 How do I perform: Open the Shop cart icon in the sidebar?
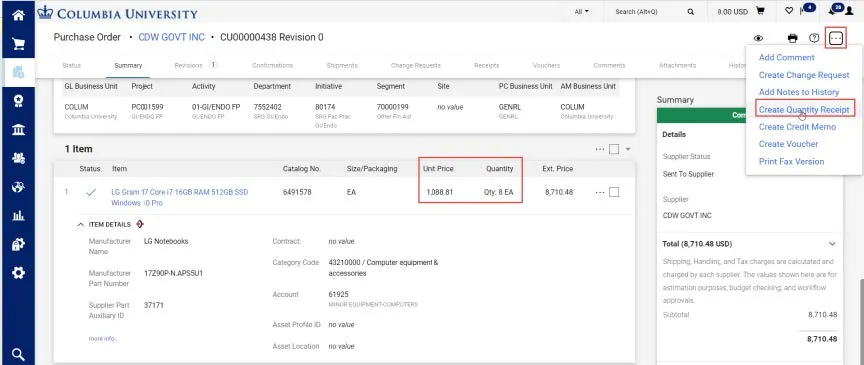click(x=18, y=44)
